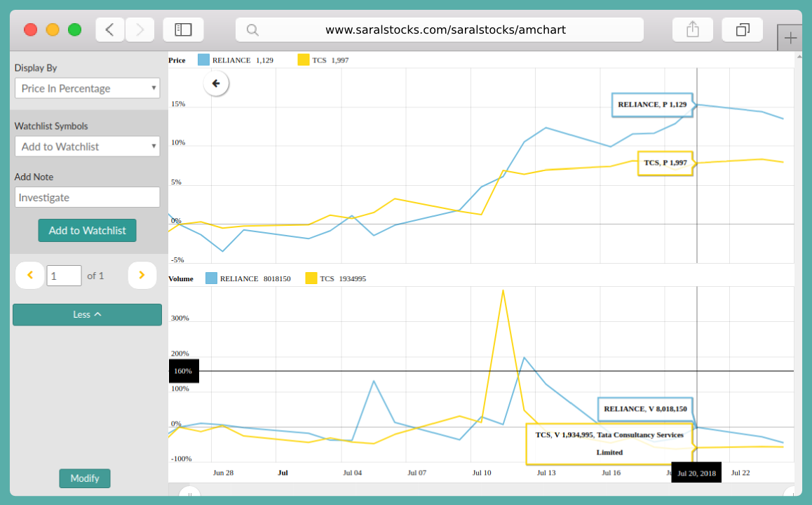This screenshot has width=812, height=505.
Task: Click RELIANCE label in Price legend
Action: tap(231, 60)
